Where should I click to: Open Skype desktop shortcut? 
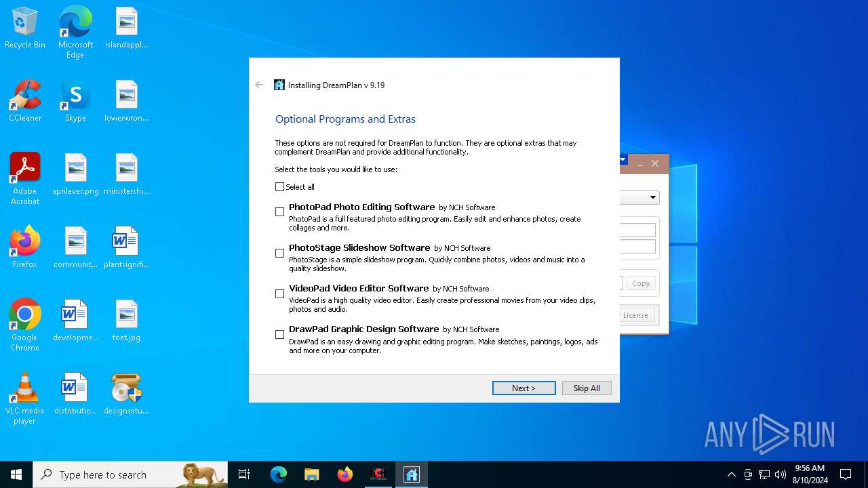click(x=75, y=102)
